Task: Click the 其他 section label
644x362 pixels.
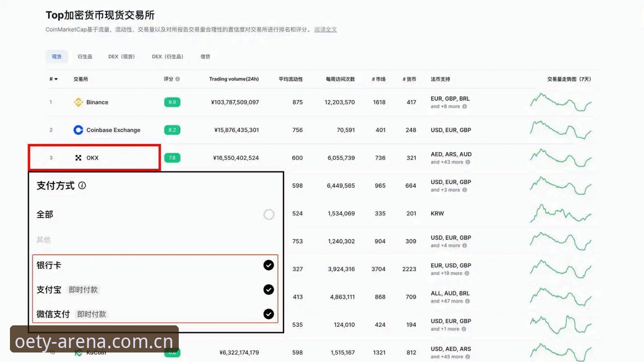Action: tap(44, 240)
